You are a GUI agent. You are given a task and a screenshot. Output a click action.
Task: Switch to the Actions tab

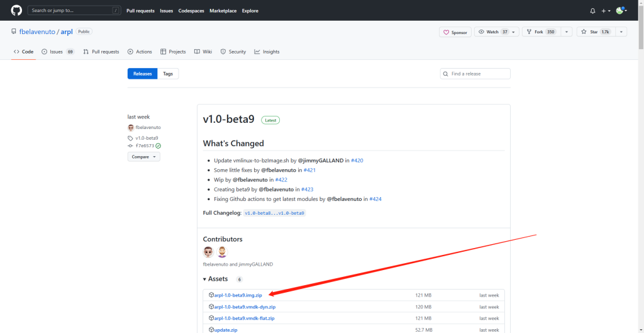pos(140,52)
